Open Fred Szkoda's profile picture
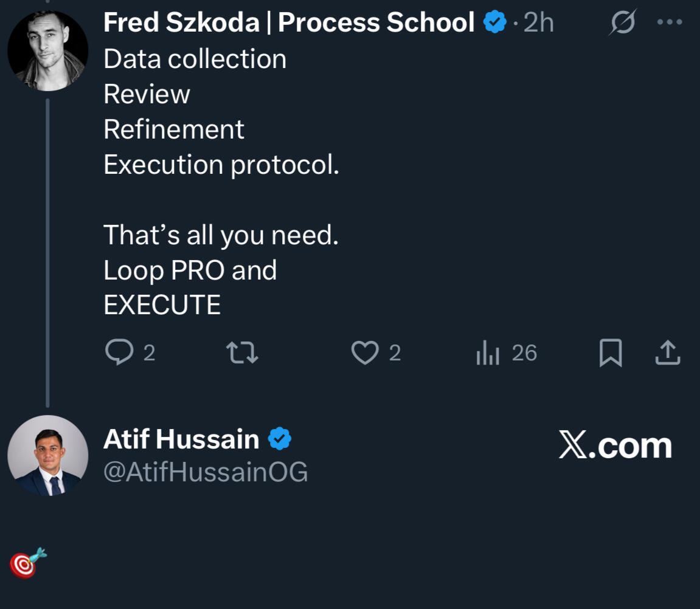Image resolution: width=700 pixels, height=609 pixels. pos(48,50)
